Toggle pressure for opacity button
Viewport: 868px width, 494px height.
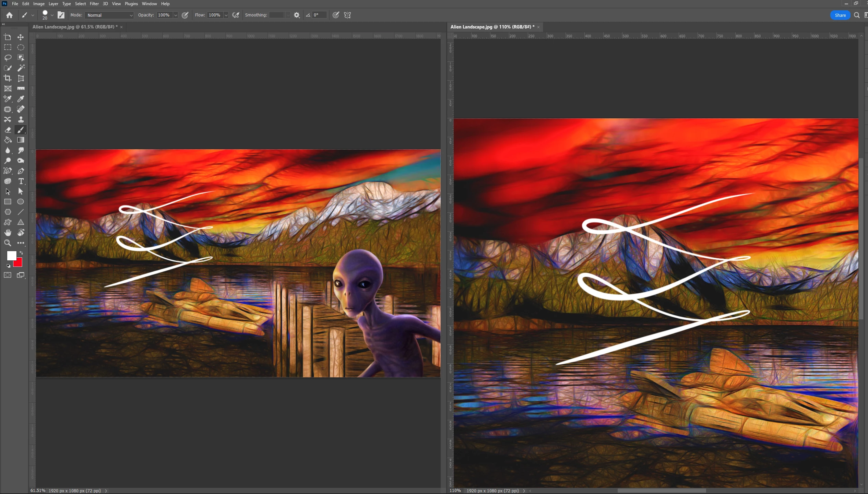(185, 15)
